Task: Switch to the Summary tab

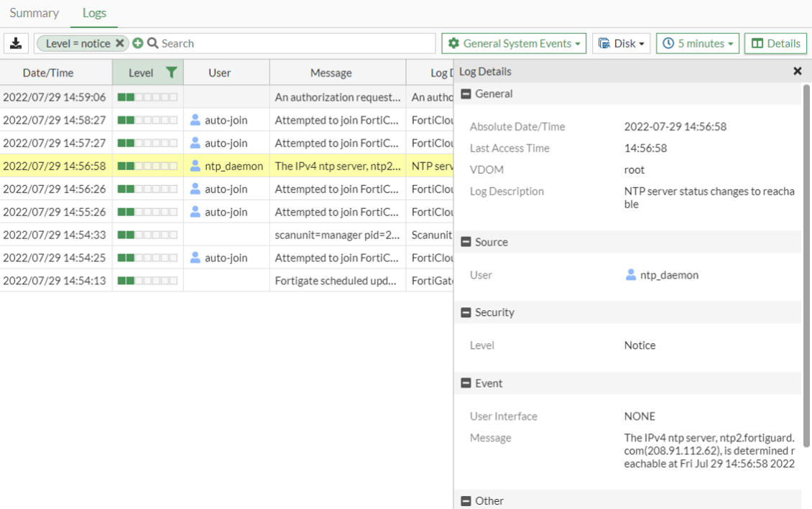Action: pyautogui.click(x=34, y=13)
